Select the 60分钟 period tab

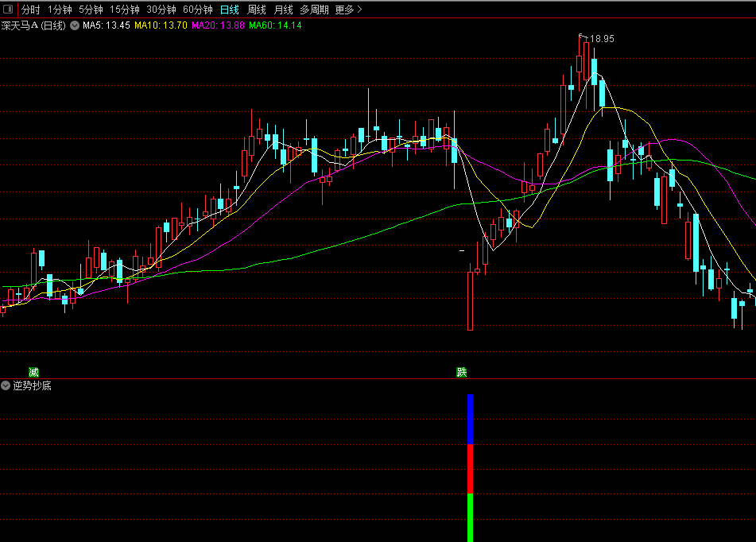pyautogui.click(x=198, y=10)
